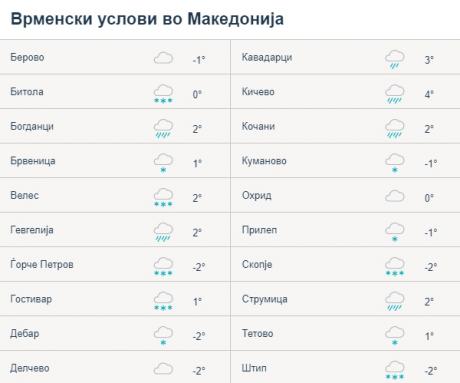
Task: Open the Кочани city forecast
Action: (x=258, y=126)
